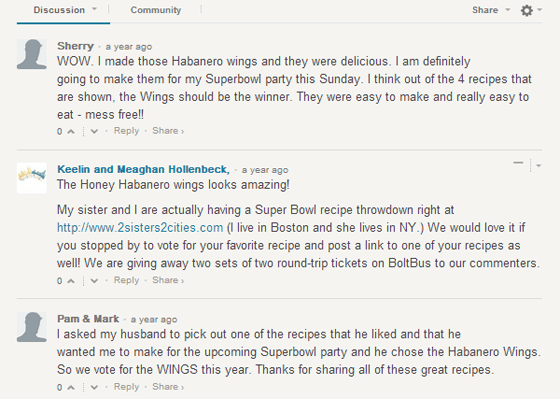Open the top Share dropdown
Screen dimensions: 560x399
point(491,10)
